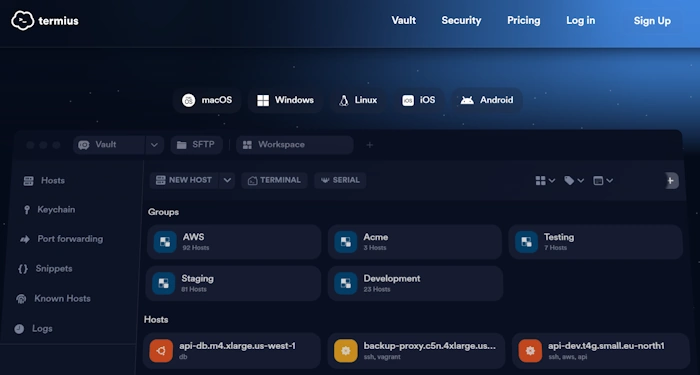
Task: Click the iOS badge icon
Action: pyautogui.click(x=408, y=100)
